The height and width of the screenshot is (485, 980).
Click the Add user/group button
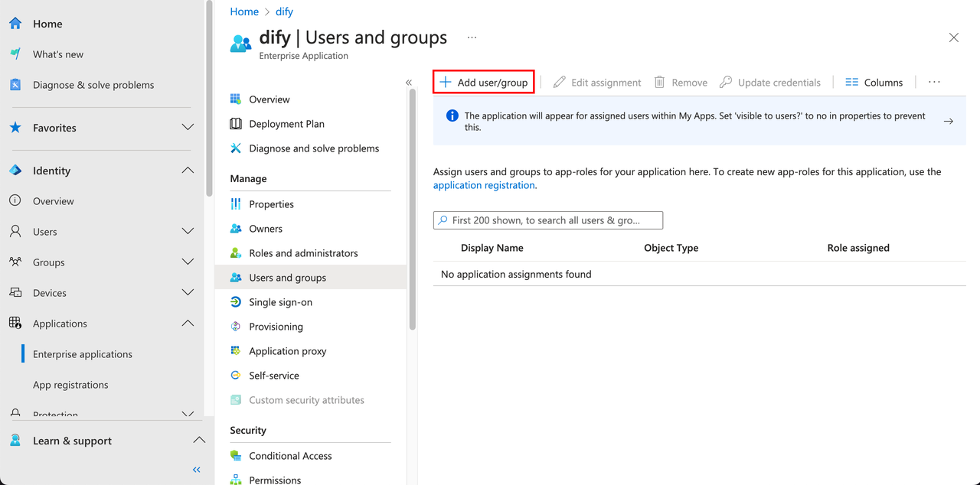(x=484, y=83)
